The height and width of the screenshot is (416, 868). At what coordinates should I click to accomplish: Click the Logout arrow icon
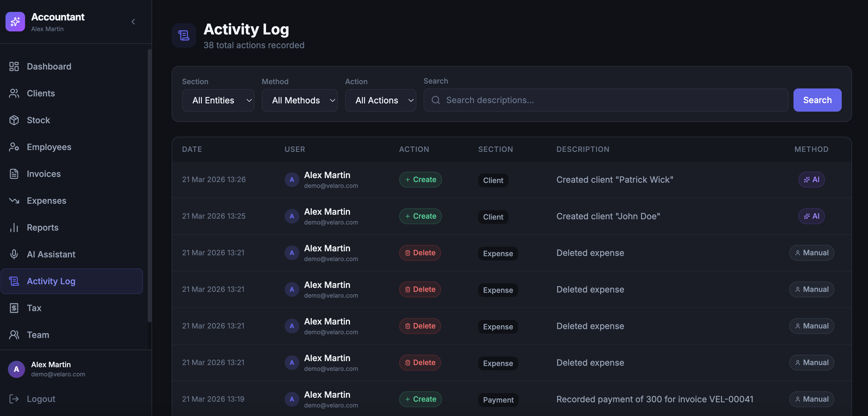(x=14, y=399)
